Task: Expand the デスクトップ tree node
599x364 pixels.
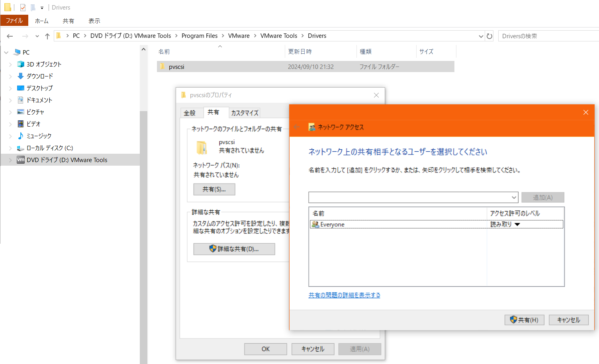Action: click(x=10, y=88)
